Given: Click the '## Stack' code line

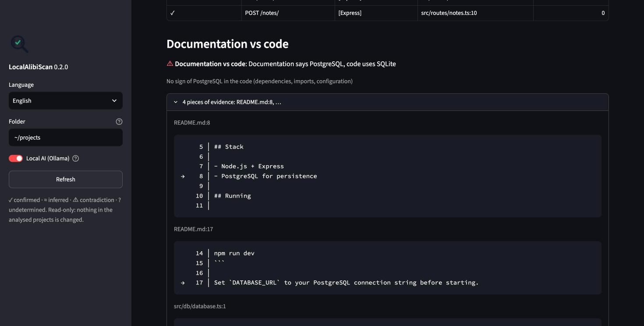Looking at the screenshot, I should (229, 147).
